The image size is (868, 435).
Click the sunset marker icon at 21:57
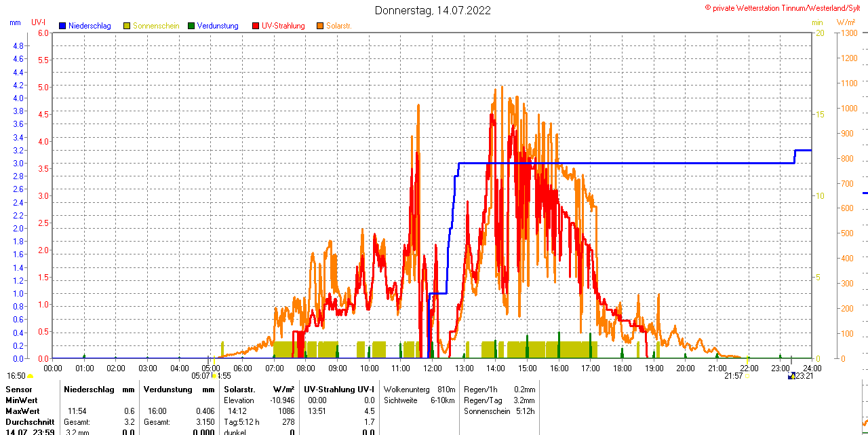[x=747, y=375]
